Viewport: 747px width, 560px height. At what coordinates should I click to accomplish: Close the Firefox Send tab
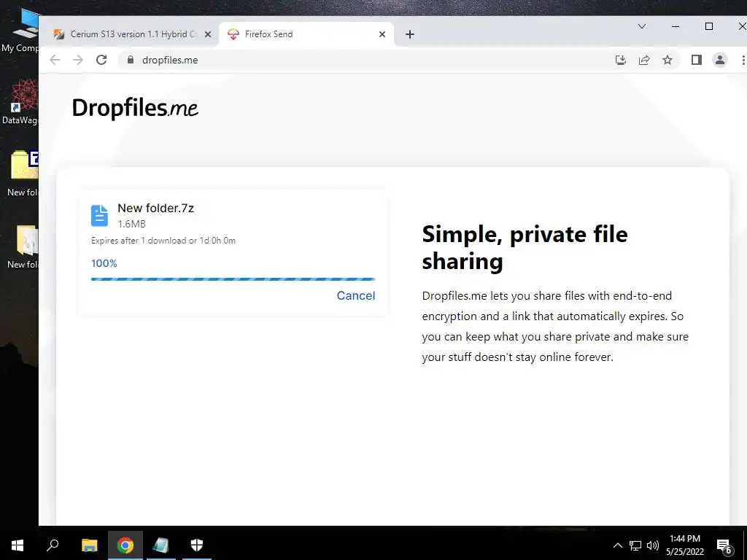click(382, 34)
